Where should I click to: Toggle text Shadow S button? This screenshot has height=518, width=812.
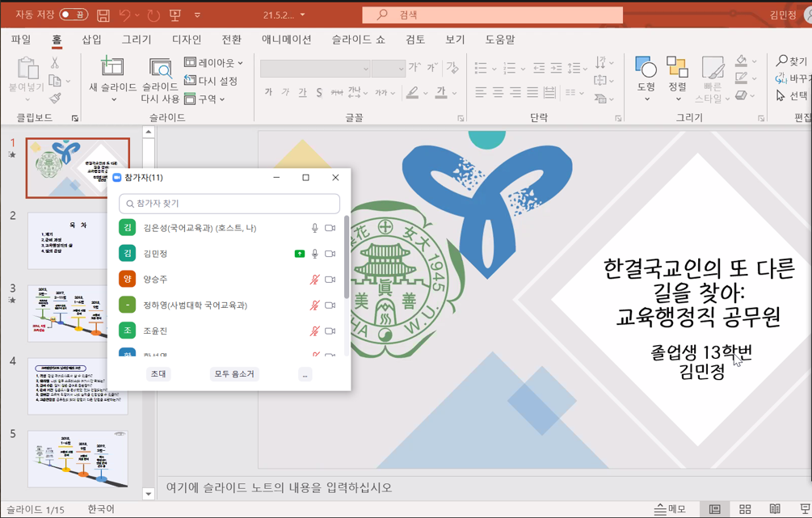[x=319, y=92]
